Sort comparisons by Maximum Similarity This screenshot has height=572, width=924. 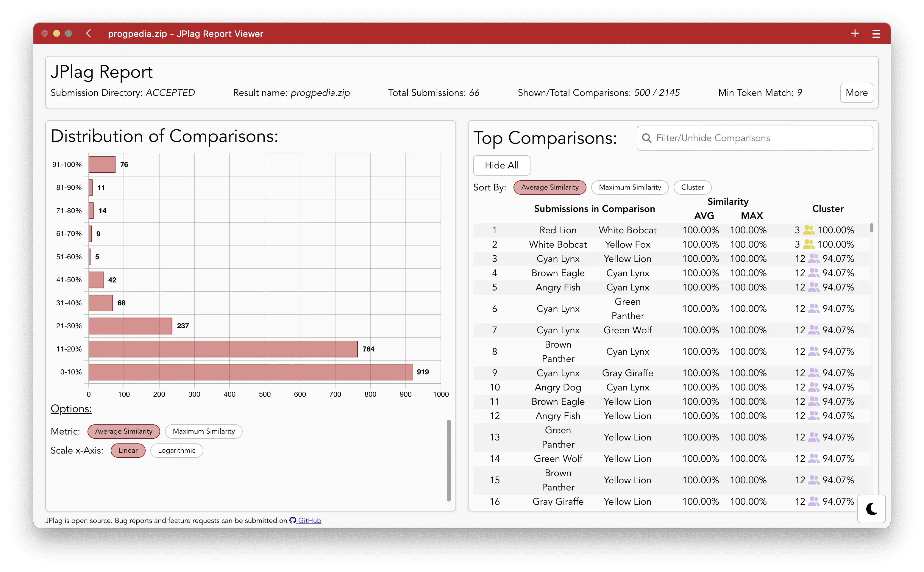pos(630,187)
